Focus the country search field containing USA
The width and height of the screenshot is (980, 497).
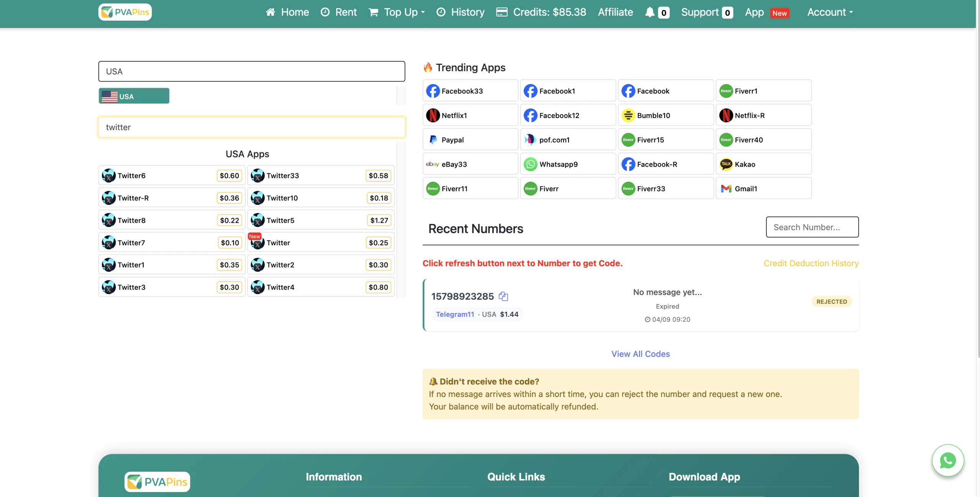252,71
